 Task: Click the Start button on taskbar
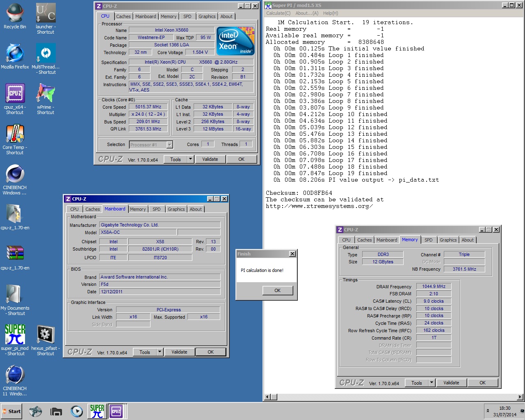tap(11, 411)
